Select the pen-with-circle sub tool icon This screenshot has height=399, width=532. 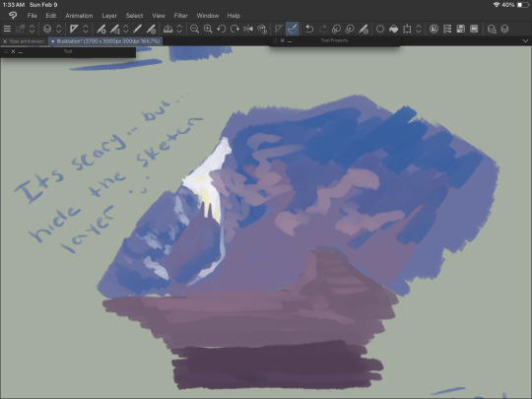click(101, 29)
